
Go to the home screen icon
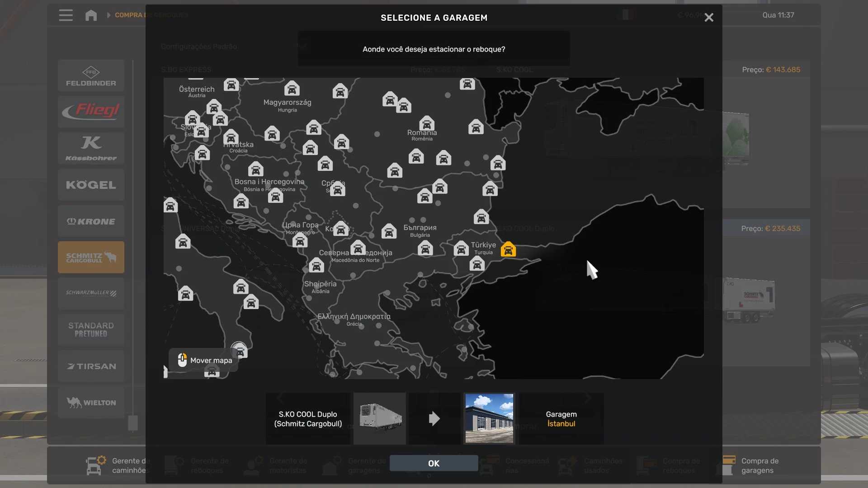(91, 15)
